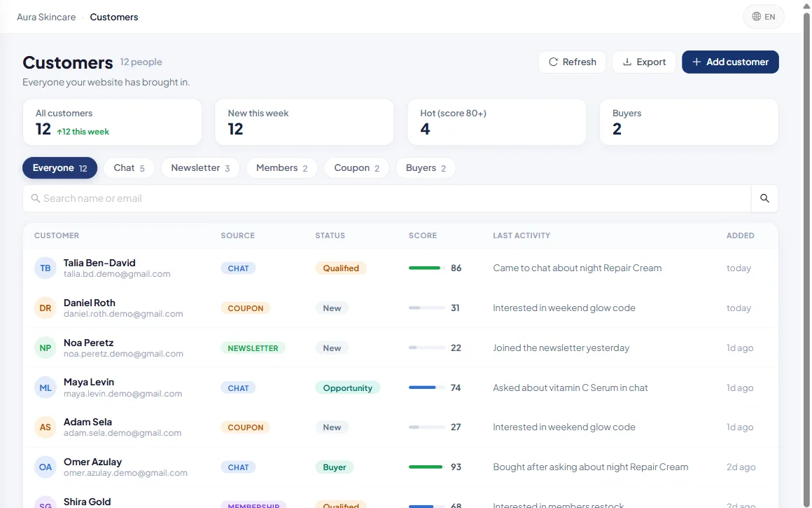Open Talia Ben-David customer name
The width and height of the screenshot is (812, 508).
coord(99,263)
